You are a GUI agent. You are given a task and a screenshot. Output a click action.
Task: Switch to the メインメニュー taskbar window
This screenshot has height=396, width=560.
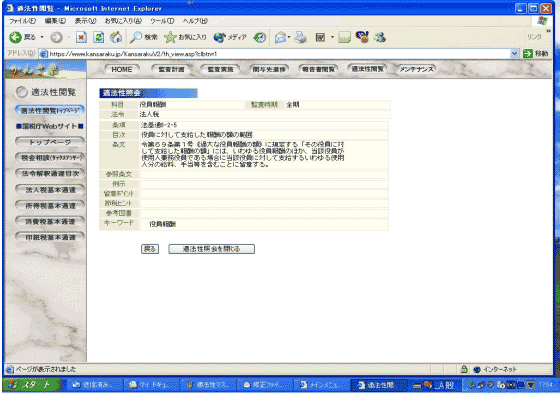321,385
